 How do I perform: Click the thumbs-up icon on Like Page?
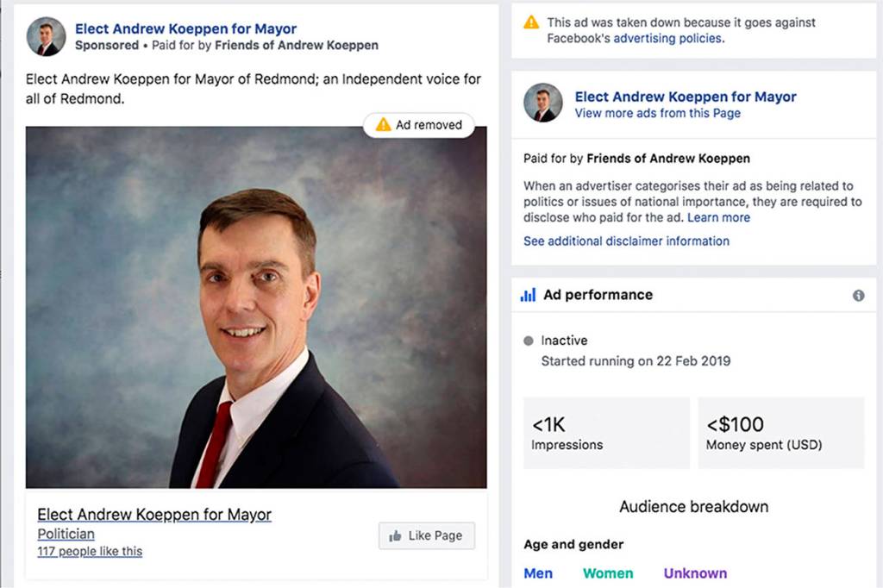click(x=396, y=535)
